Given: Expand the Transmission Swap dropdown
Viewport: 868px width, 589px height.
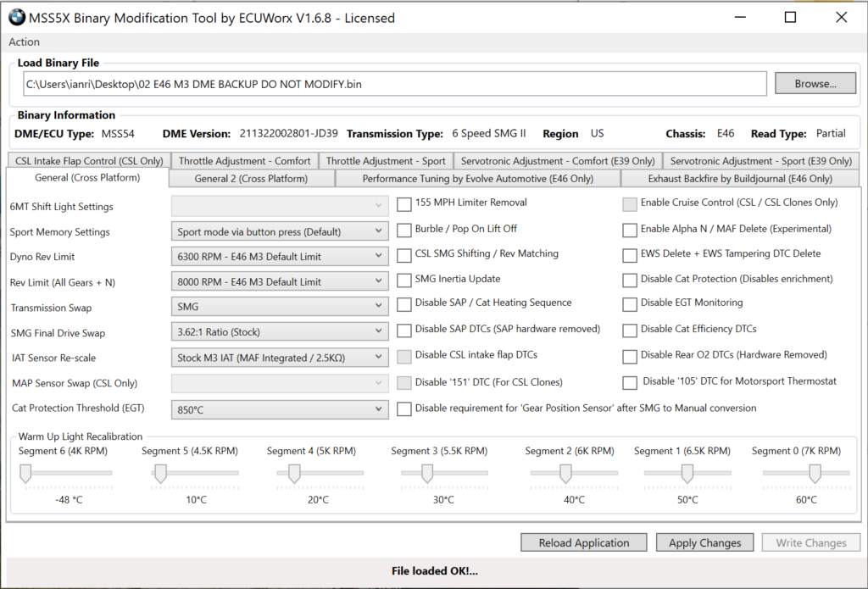Looking at the screenshot, I should coord(280,306).
